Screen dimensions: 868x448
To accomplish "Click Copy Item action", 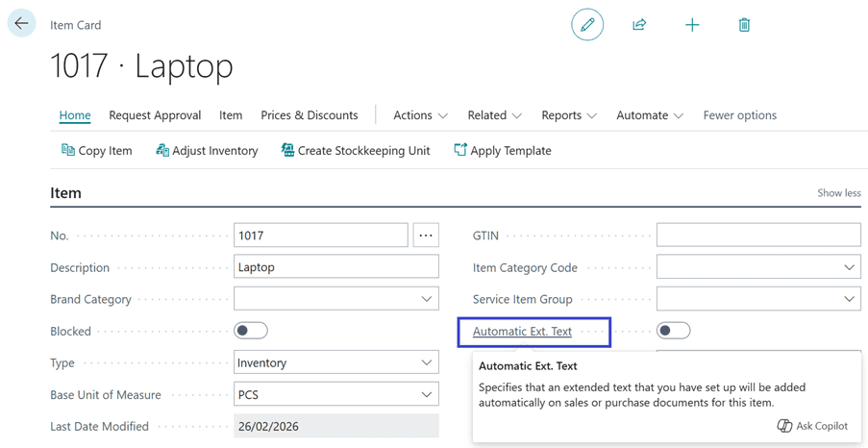I will tap(96, 151).
